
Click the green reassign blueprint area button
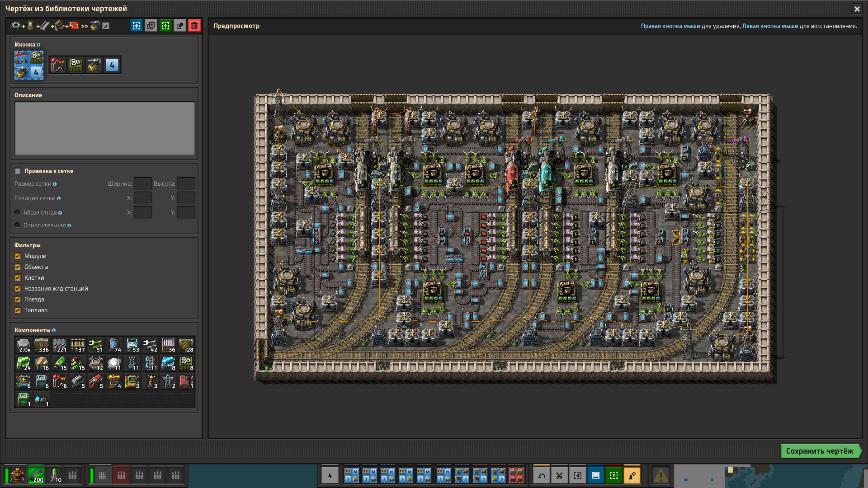click(165, 26)
